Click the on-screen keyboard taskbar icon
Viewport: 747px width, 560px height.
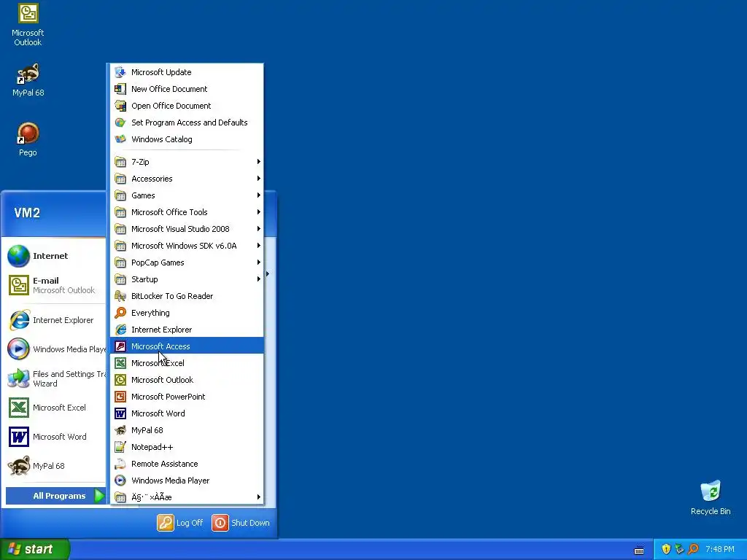(x=639, y=551)
